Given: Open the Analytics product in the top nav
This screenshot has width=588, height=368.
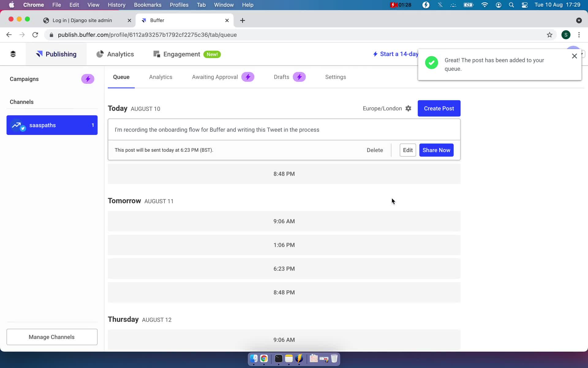Looking at the screenshot, I should pyautogui.click(x=115, y=54).
